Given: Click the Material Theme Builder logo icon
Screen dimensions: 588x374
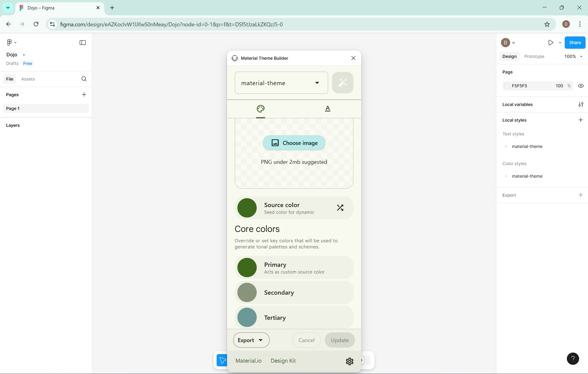Looking at the screenshot, I should [x=235, y=58].
